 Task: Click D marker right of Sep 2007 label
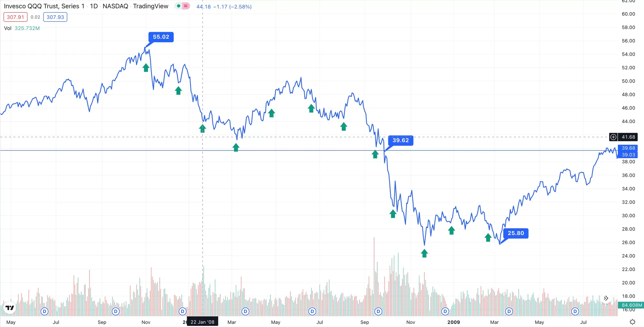click(116, 311)
